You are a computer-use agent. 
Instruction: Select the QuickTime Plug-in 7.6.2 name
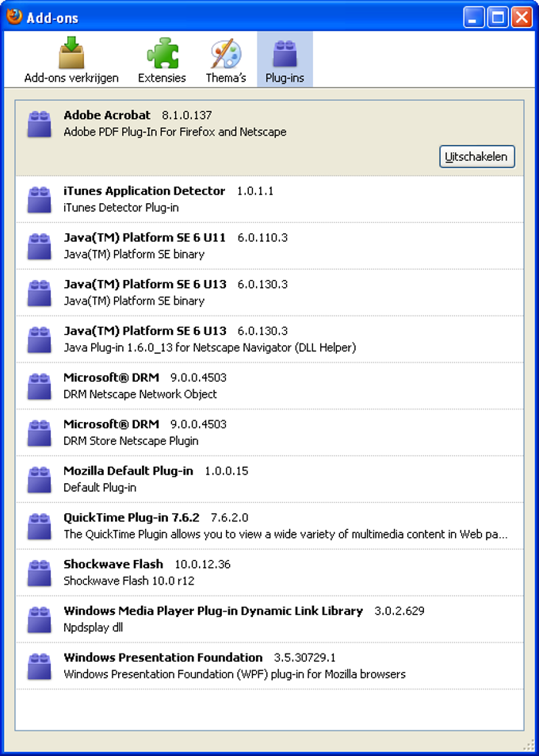tap(131, 518)
